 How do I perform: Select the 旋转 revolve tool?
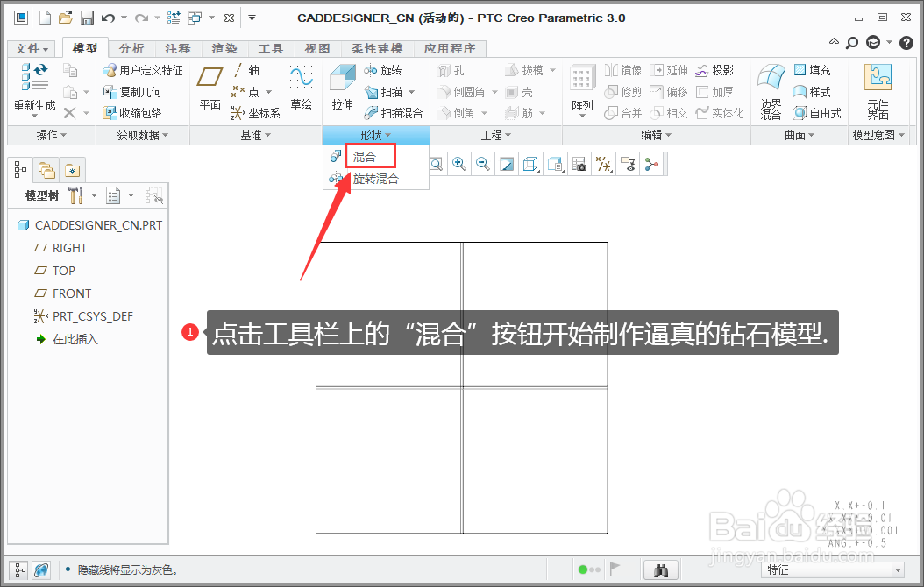pos(383,71)
